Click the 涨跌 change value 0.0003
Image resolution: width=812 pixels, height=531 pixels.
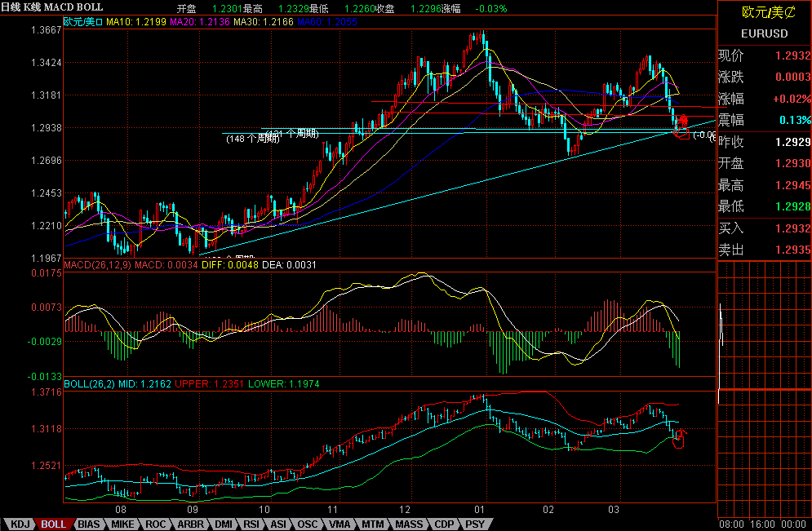point(793,77)
